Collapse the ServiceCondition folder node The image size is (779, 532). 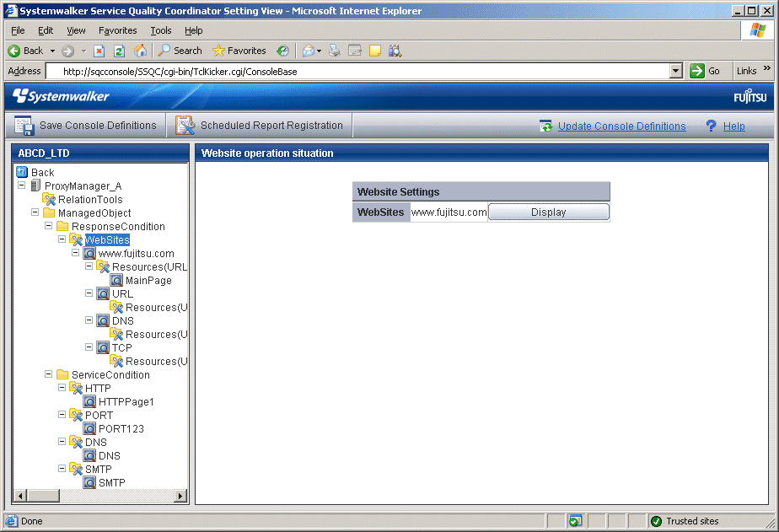(49, 374)
